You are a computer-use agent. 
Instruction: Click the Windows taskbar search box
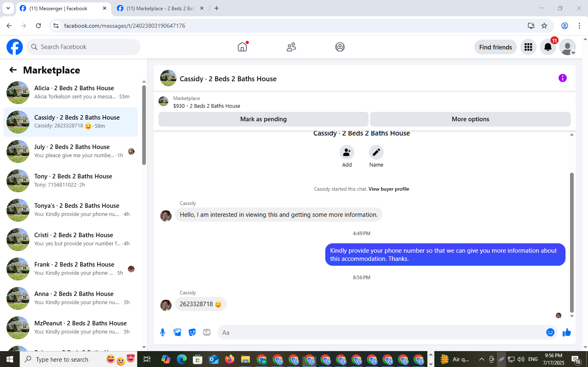78,359
